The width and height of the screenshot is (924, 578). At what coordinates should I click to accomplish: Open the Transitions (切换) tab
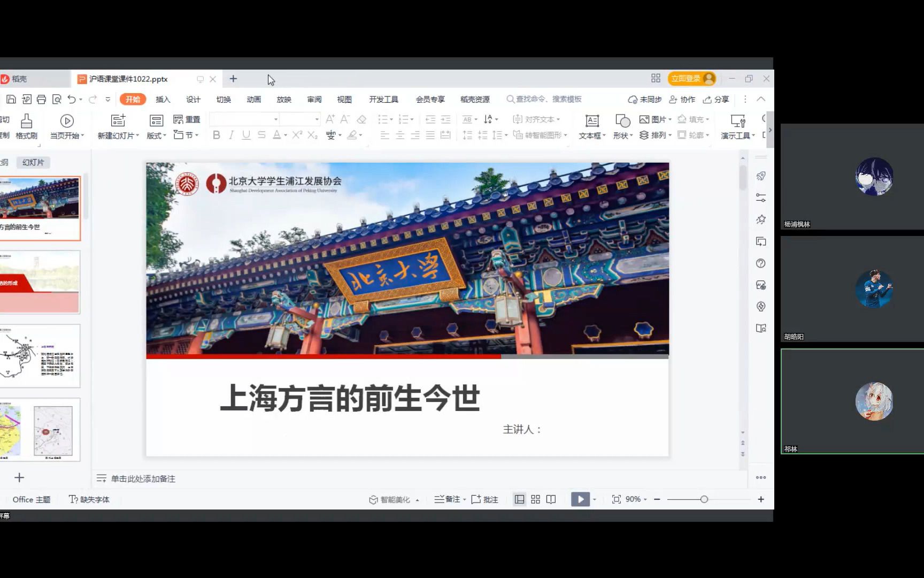(224, 99)
